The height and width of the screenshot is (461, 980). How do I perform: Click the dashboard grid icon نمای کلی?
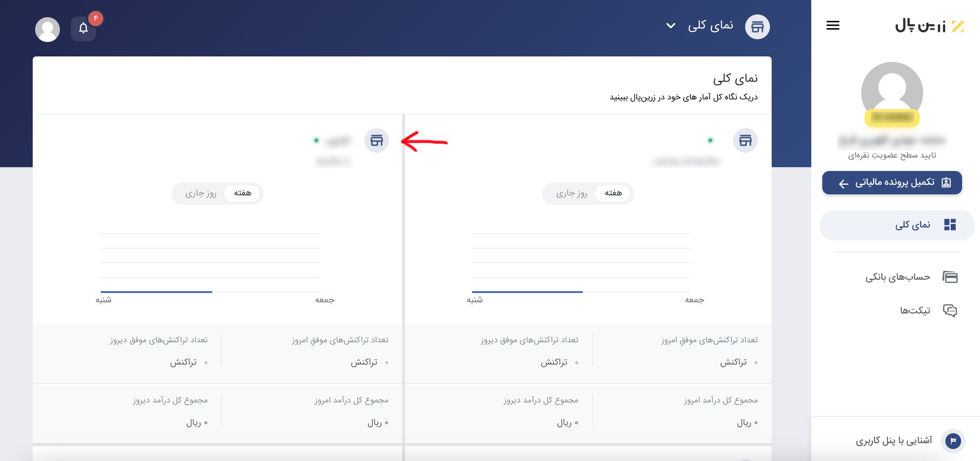click(x=948, y=224)
